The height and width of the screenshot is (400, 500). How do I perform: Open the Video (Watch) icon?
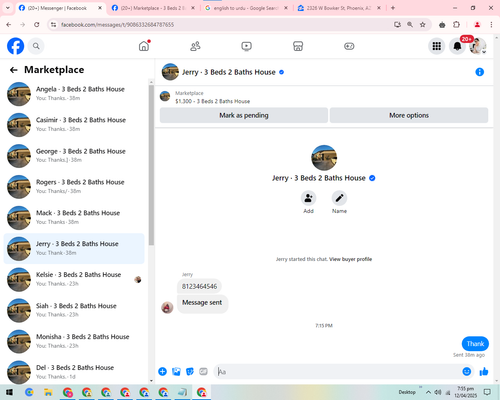coord(247,46)
